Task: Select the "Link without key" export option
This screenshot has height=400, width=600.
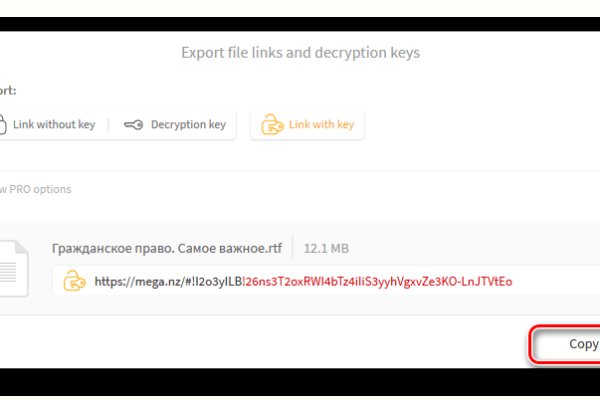Action: tap(53, 125)
